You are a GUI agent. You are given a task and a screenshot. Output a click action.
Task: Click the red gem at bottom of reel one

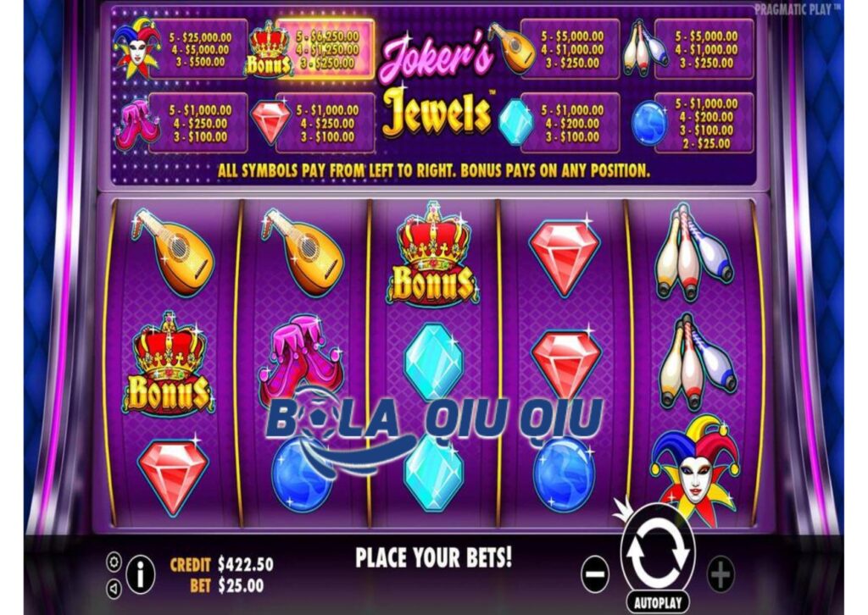173,478
